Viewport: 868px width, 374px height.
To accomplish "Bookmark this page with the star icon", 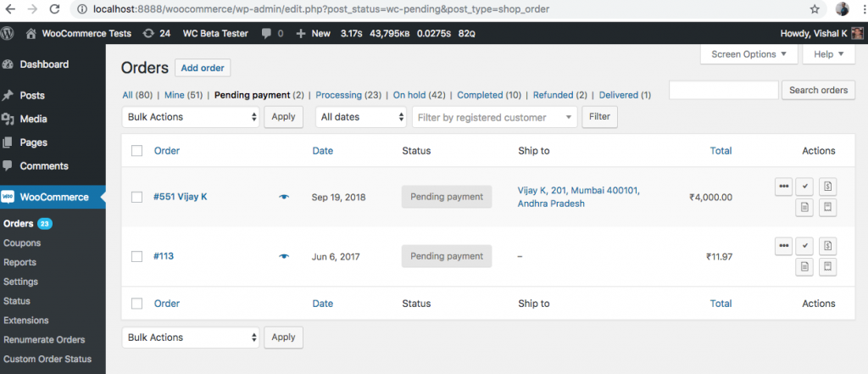I will pyautogui.click(x=815, y=9).
